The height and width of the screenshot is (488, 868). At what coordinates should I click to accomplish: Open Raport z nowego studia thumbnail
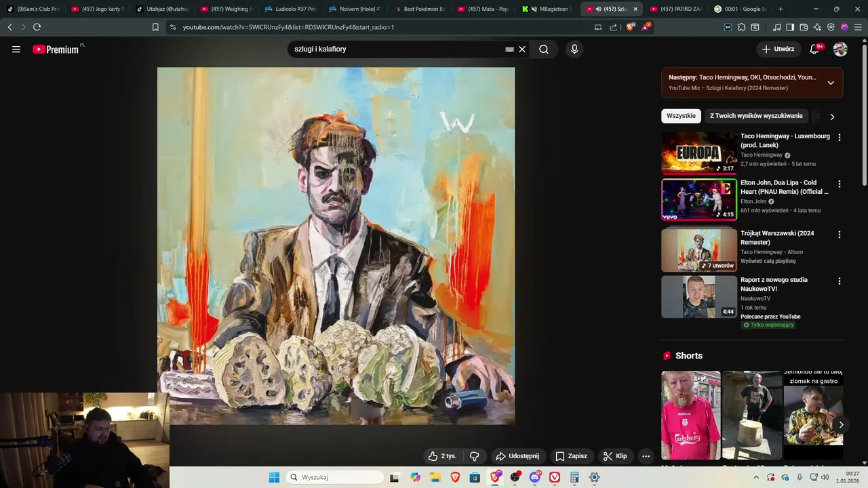[x=699, y=296]
